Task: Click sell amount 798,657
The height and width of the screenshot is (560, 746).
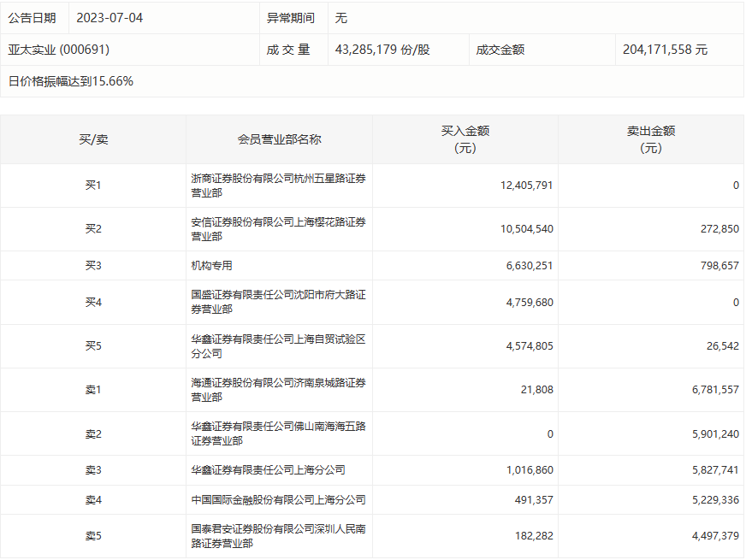Action: pyautogui.click(x=719, y=266)
